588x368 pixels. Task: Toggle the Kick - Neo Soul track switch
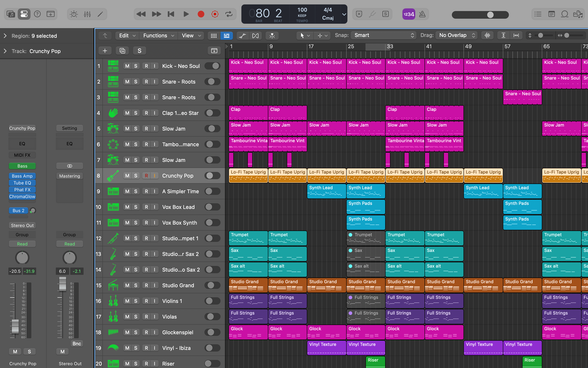pos(212,66)
